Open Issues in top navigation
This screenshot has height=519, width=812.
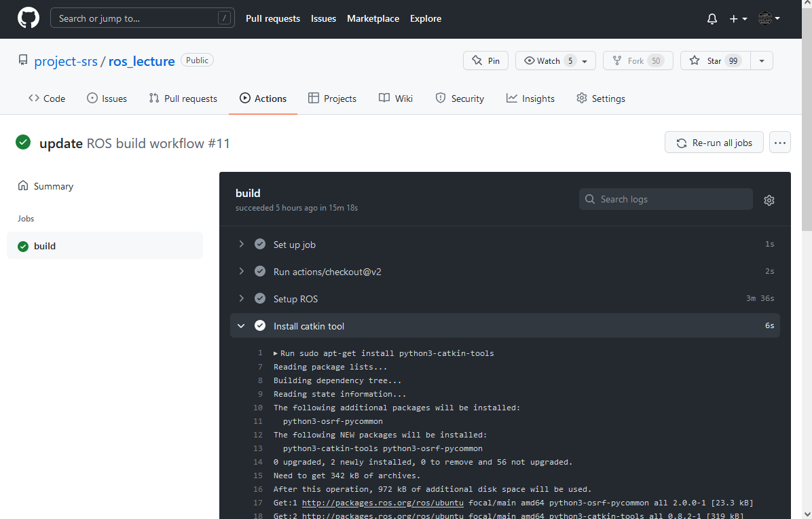[x=323, y=18]
